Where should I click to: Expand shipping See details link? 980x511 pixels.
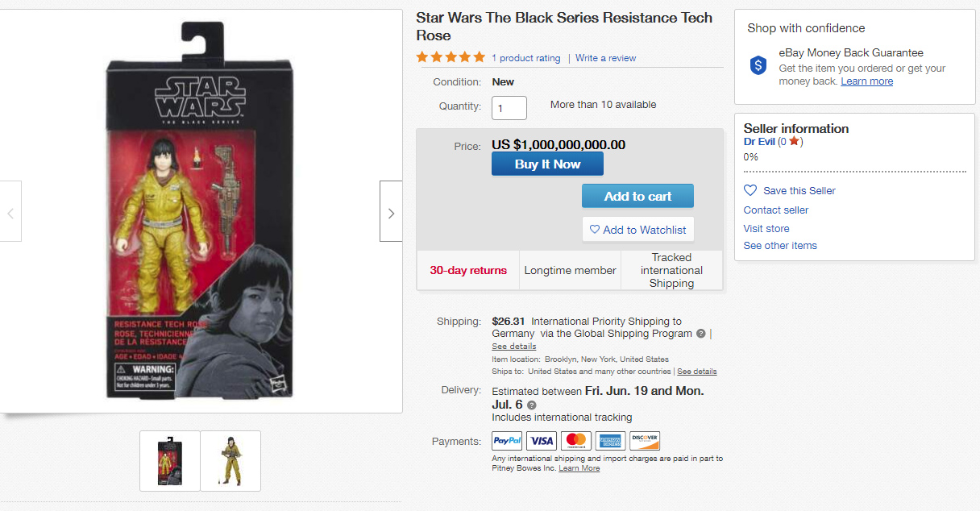513,346
